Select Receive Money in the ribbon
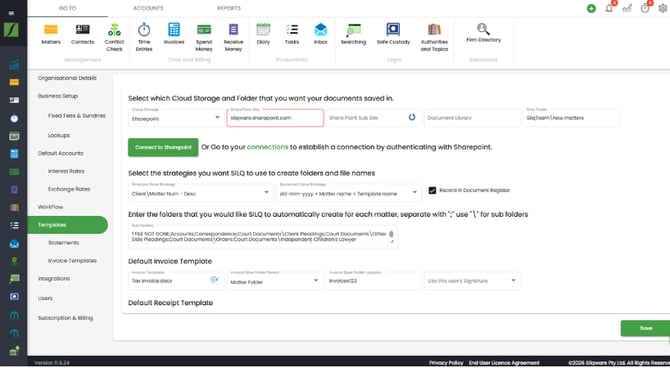670x368 pixels. tap(233, 38)
